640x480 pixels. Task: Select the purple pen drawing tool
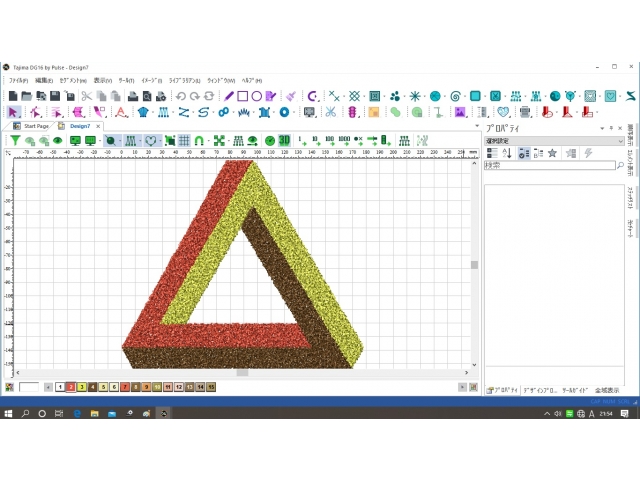[x=229, y=96]
